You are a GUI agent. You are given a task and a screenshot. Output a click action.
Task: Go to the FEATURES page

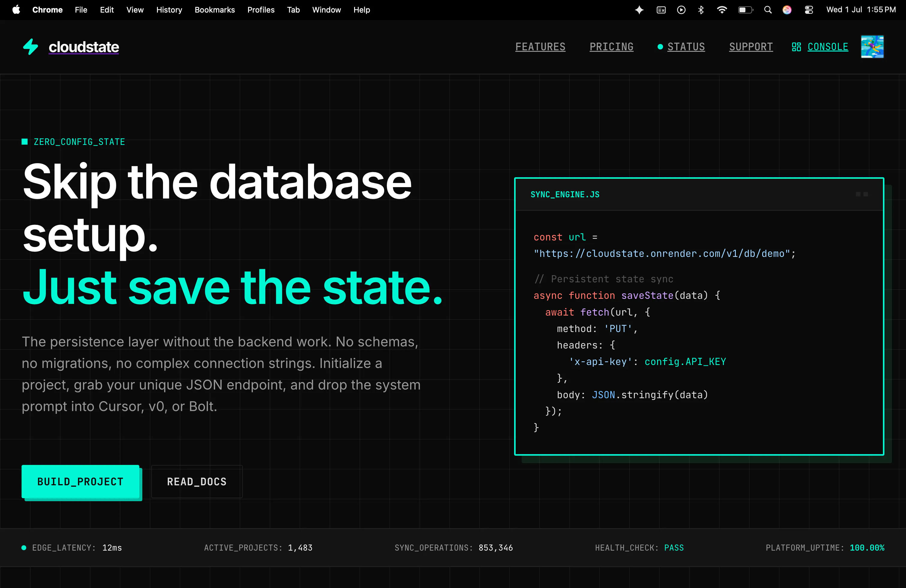tap(540, 47)
